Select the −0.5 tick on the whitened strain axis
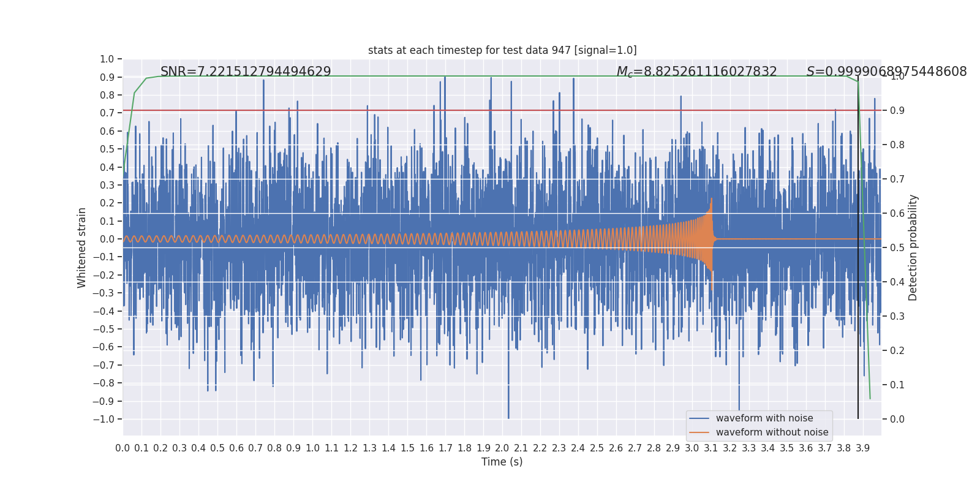This screenshot has height=490, width=980. coord(104,330)
